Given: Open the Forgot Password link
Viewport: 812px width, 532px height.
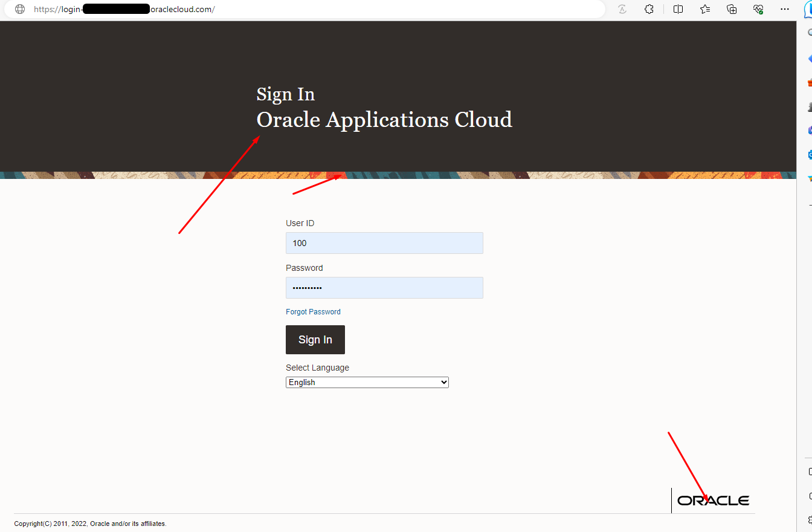Looking at the screenshot, I should [313, 311].
